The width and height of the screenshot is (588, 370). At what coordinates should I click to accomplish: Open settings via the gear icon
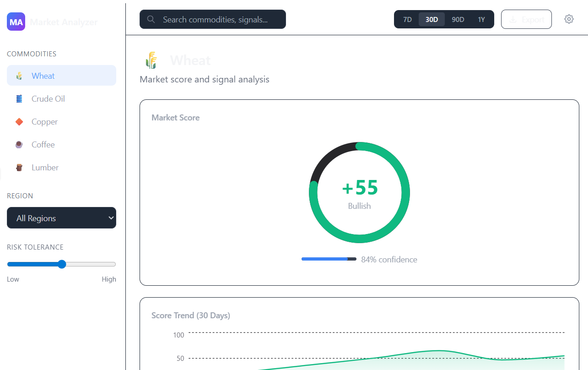569,19
